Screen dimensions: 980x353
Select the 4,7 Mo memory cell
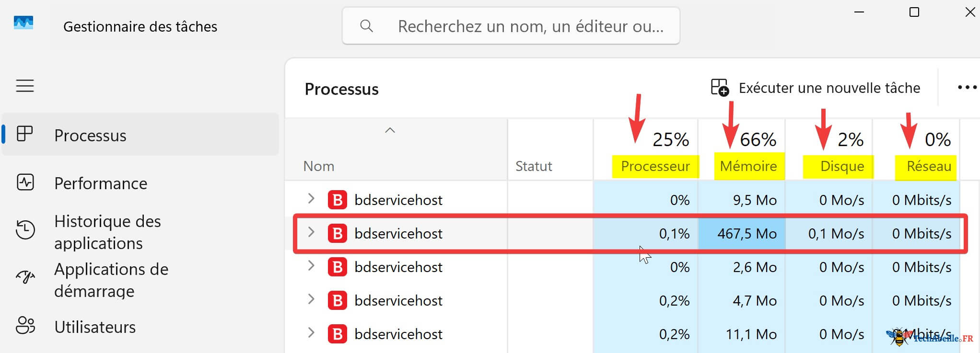[742, 300]
